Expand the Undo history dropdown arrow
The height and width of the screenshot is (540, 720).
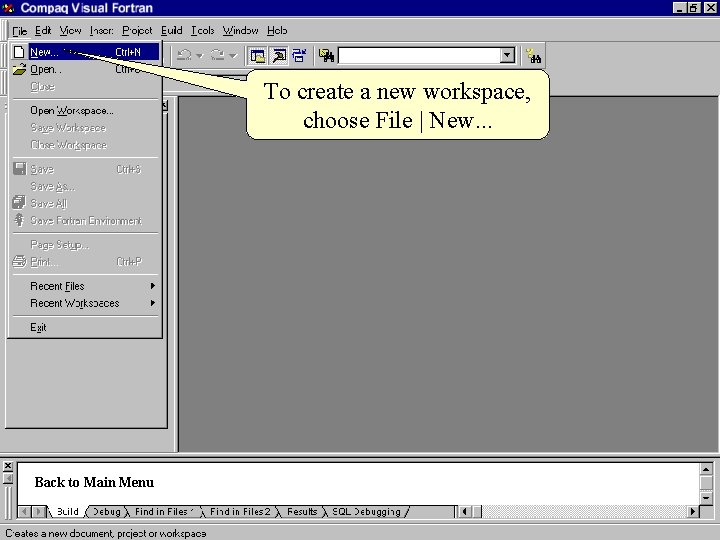coord(199,56)
